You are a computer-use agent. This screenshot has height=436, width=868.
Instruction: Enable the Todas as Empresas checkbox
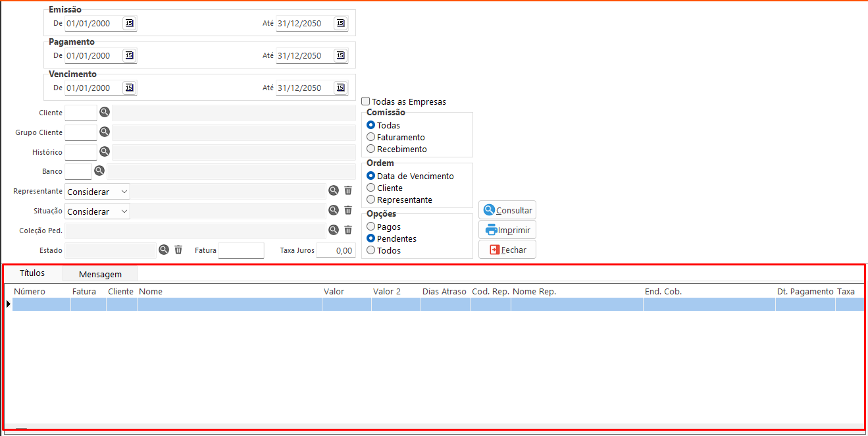(366, 101)
